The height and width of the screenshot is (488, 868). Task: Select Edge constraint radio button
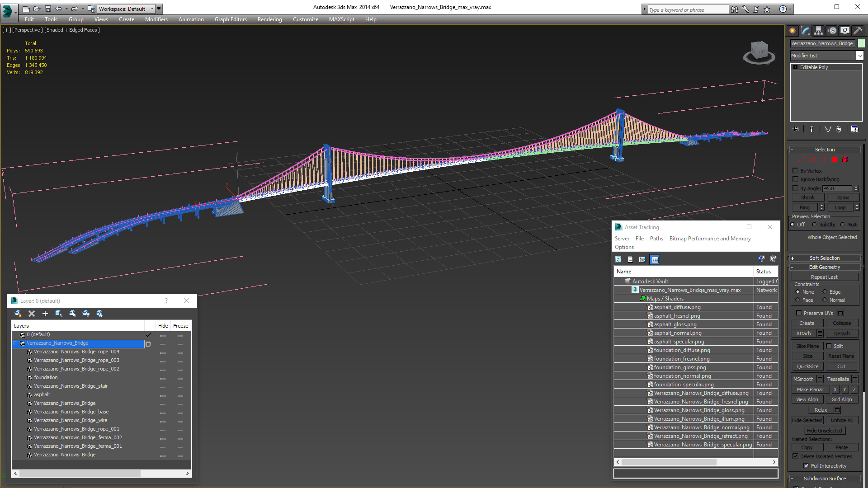pyautogui.click(x=825, y=292)
